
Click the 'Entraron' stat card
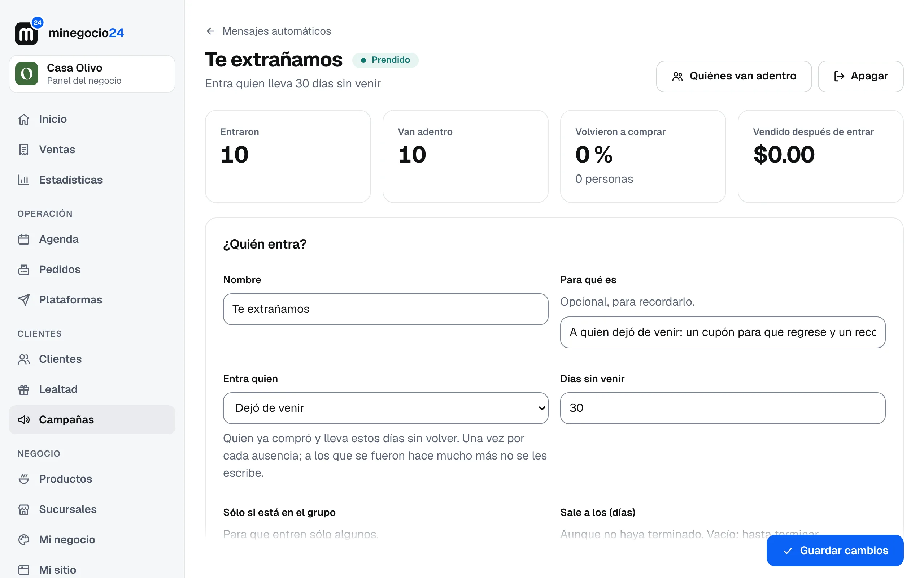(288, 156)
